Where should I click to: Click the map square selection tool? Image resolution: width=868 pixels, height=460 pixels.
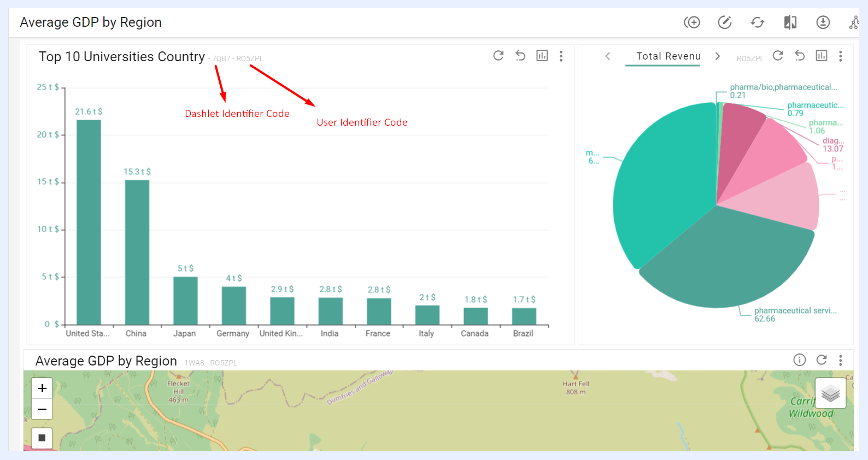coord(42,438)
